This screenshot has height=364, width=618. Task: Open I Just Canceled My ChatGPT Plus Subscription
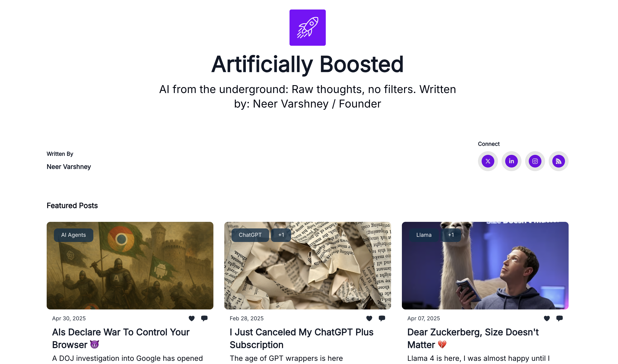301,338
